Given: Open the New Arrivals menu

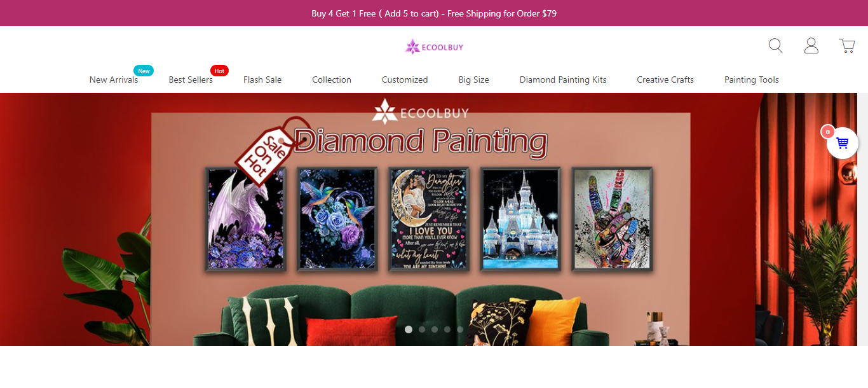Looking at the screenshot, I should coord(114,80).
